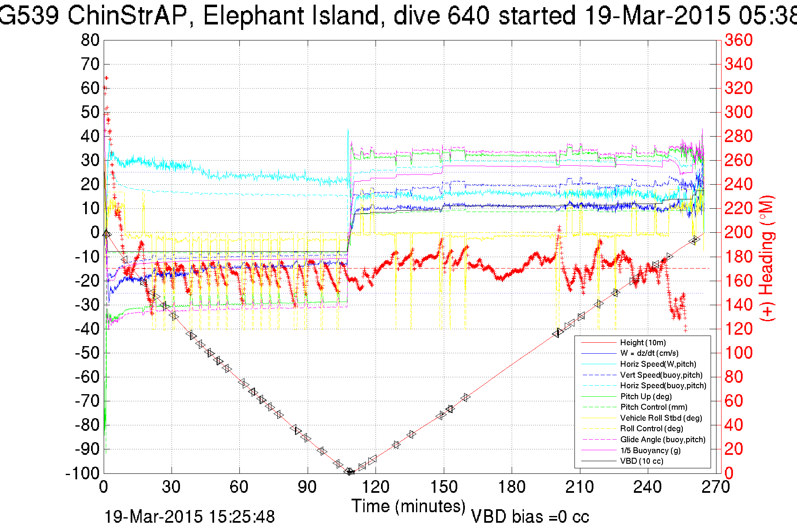Click the '360' tick on the heading axis
This screenshot has width=797, height=532.
pyautogui.click(x=738, y=40)
